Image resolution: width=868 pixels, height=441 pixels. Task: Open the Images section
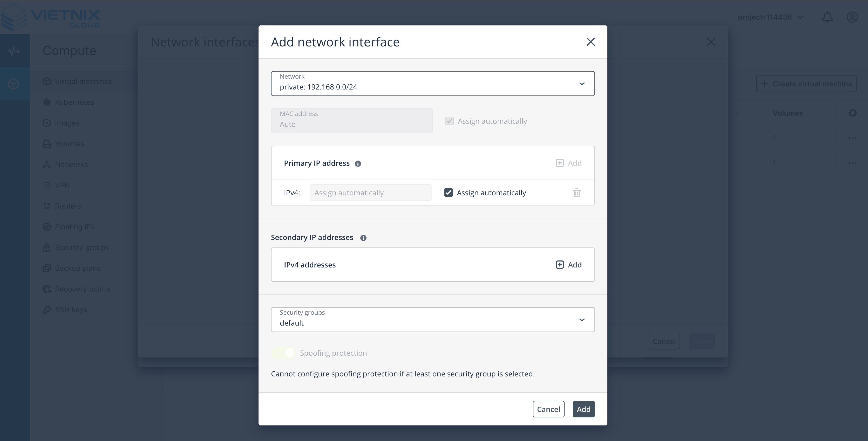67,123
